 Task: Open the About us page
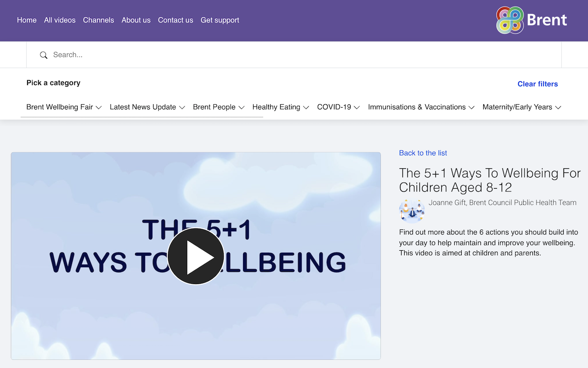coord(136,20)
